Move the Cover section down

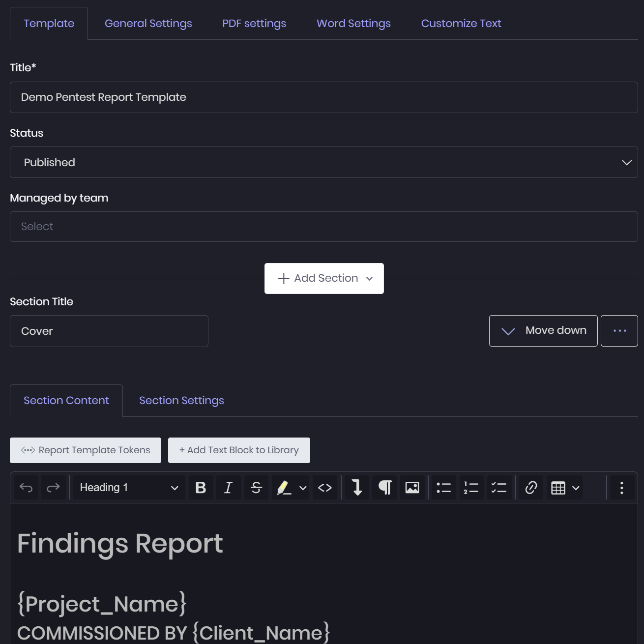pyautogui.click(x=543, y=331)
